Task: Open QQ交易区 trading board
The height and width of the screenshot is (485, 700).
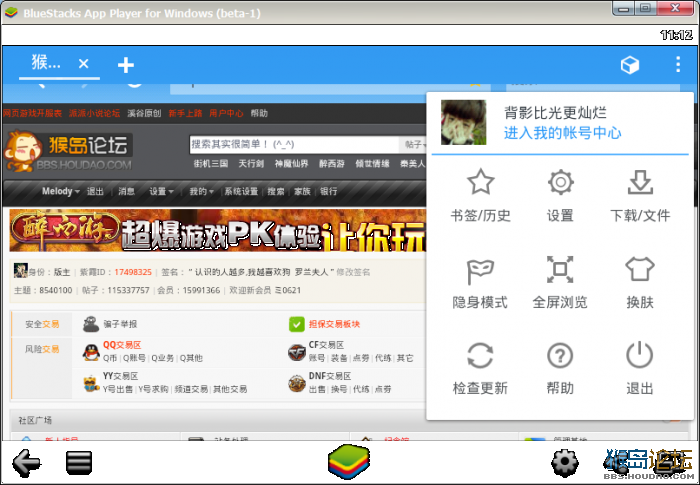Action: [122, 345]
